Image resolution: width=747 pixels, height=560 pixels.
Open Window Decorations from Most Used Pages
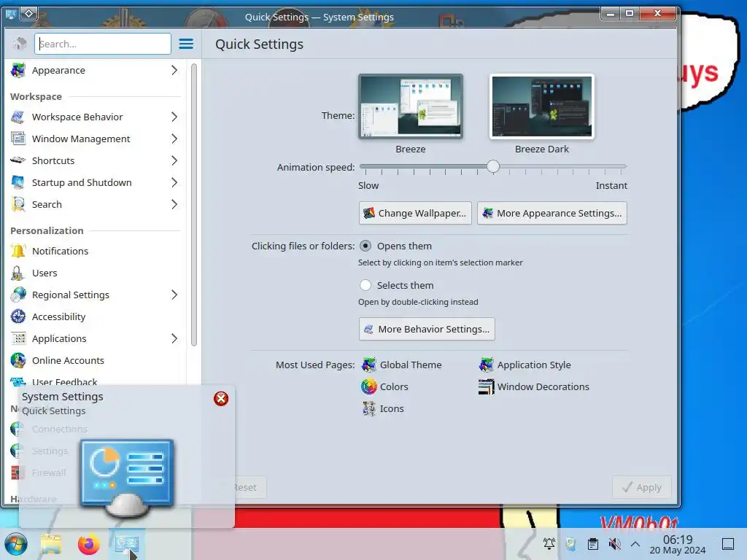tap(533, 386)
